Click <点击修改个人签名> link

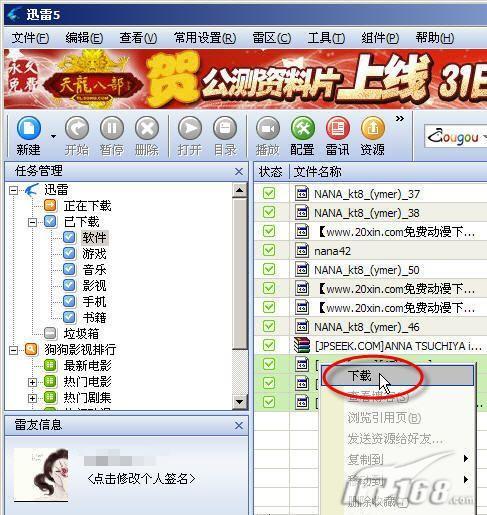pyautogui.click(x=141, y=479)
